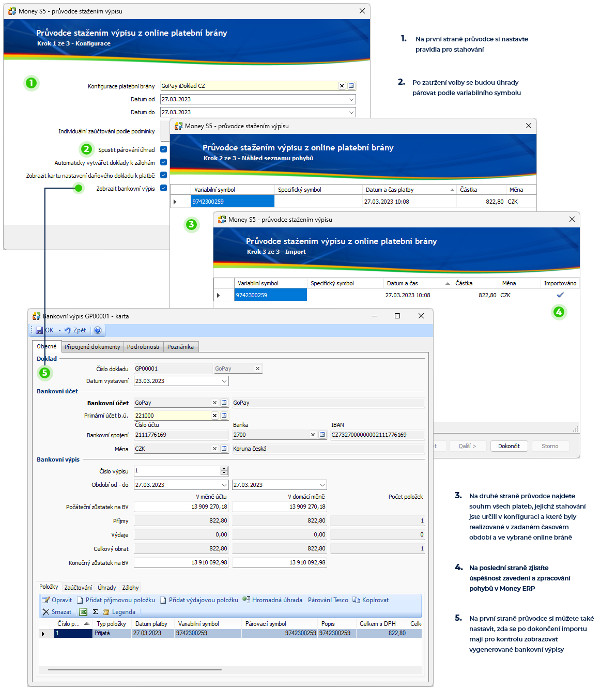Click Hromadná úhrada toolbar item

coord(272,600)
